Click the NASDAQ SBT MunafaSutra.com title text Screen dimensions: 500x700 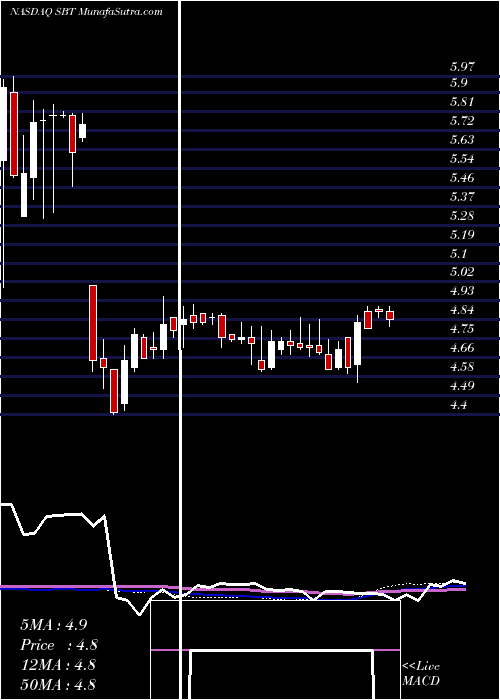86,12
